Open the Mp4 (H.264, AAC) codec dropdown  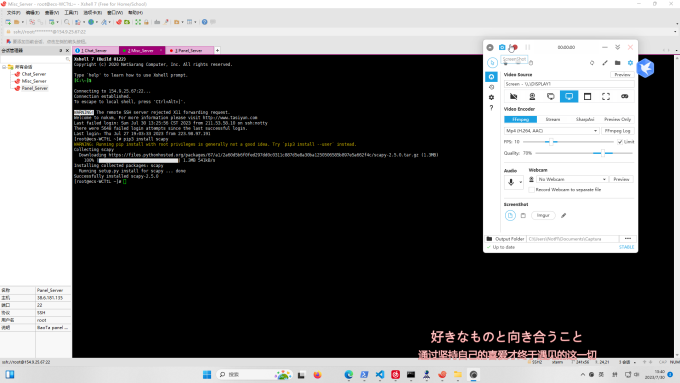point(552,131)
